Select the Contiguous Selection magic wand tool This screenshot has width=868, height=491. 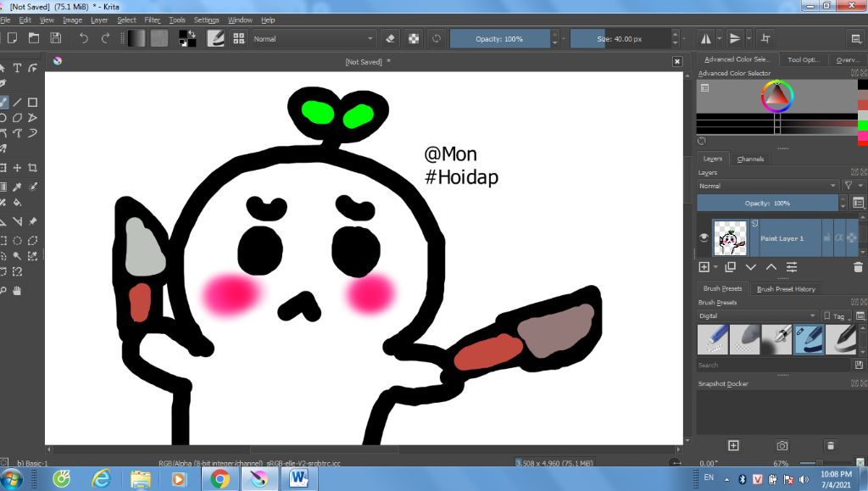pos(17,256)
